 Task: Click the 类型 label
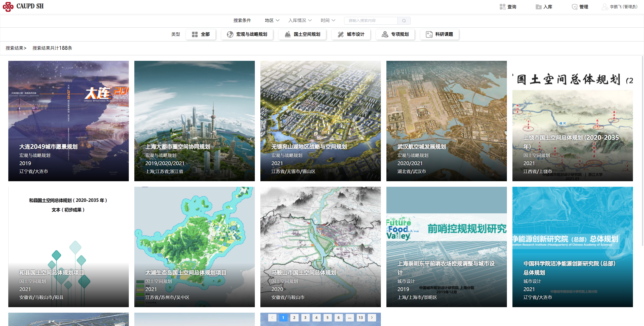pyautogui.click(x=176, y=34)
